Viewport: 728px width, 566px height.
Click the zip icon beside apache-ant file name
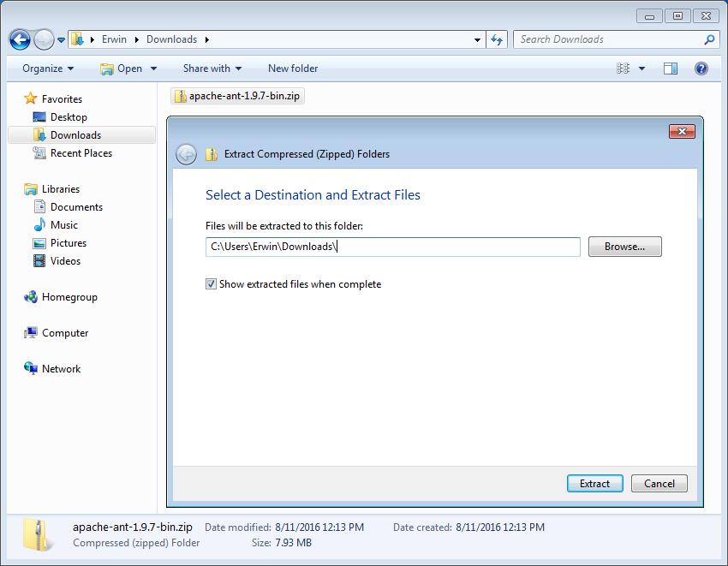click(x=180, y=96)
